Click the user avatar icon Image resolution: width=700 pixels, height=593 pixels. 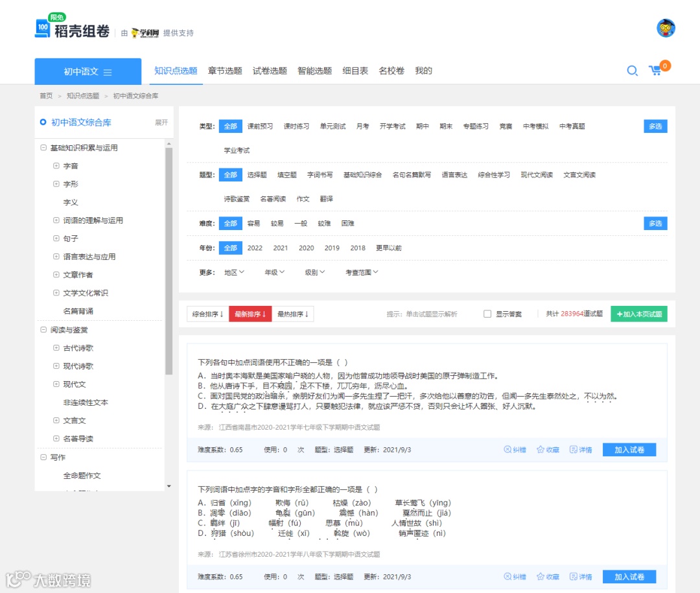(666, 28)
